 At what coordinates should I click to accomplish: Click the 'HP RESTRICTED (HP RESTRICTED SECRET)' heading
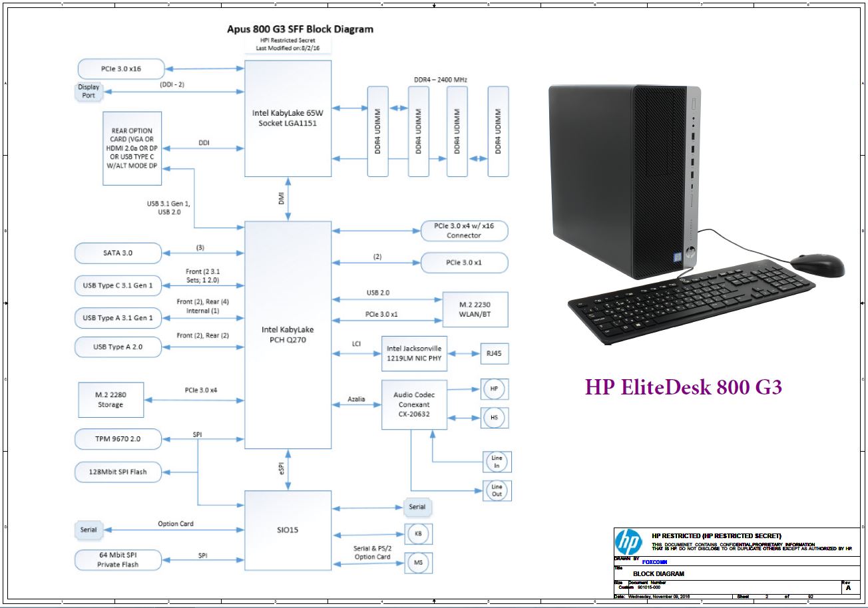click(716, 536)
